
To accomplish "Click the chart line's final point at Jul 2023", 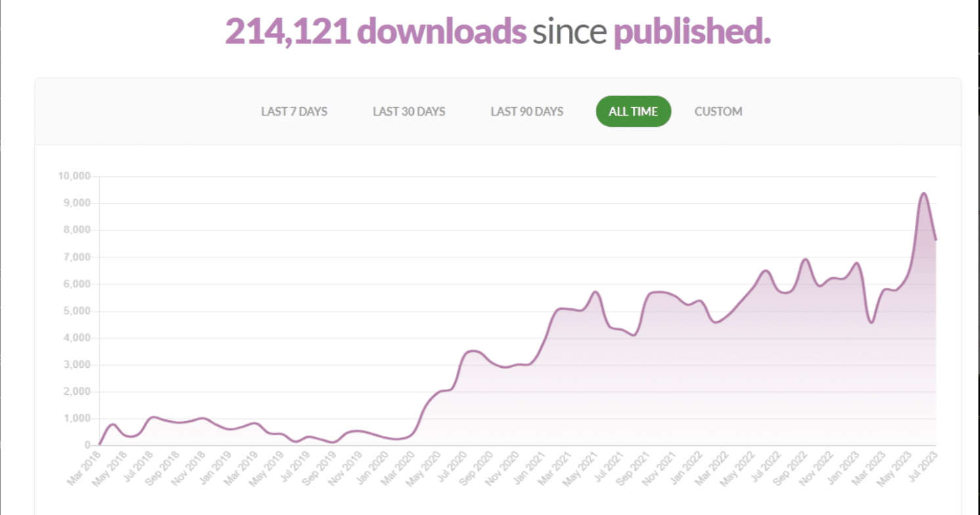I will coord(935,239).
